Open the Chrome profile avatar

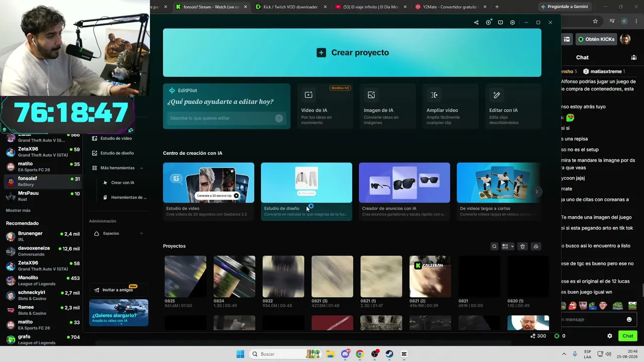[624, 21]
